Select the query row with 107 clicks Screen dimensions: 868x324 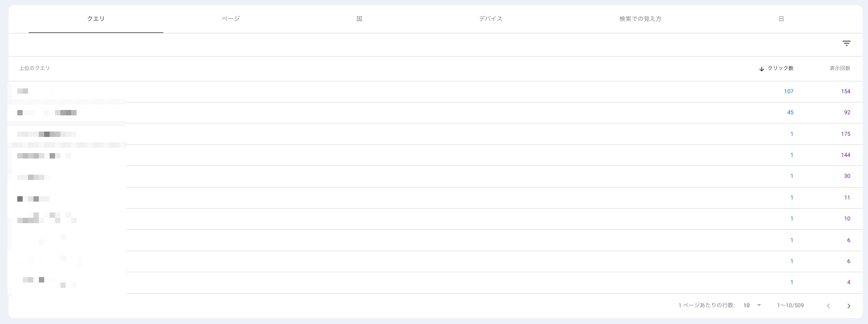tap(436, 92)
